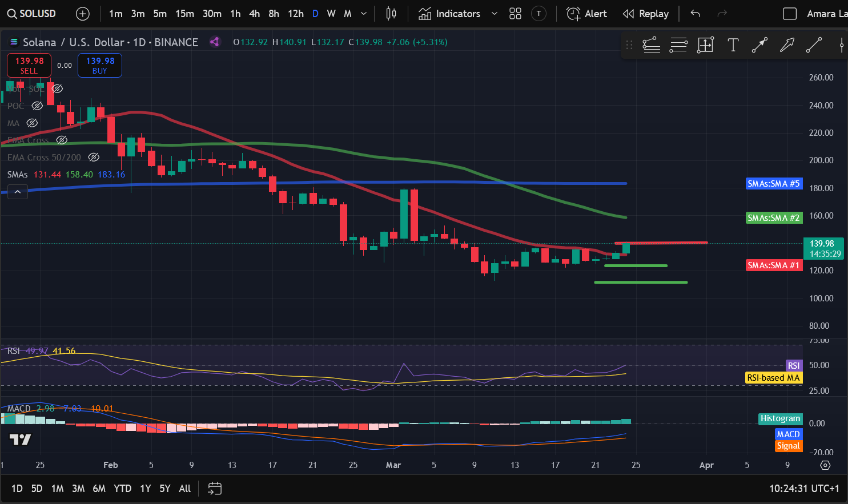Unhide the EMA Cross 50/200 indicator
This screenshot has width=848, height=504.
tap(94, 158)
